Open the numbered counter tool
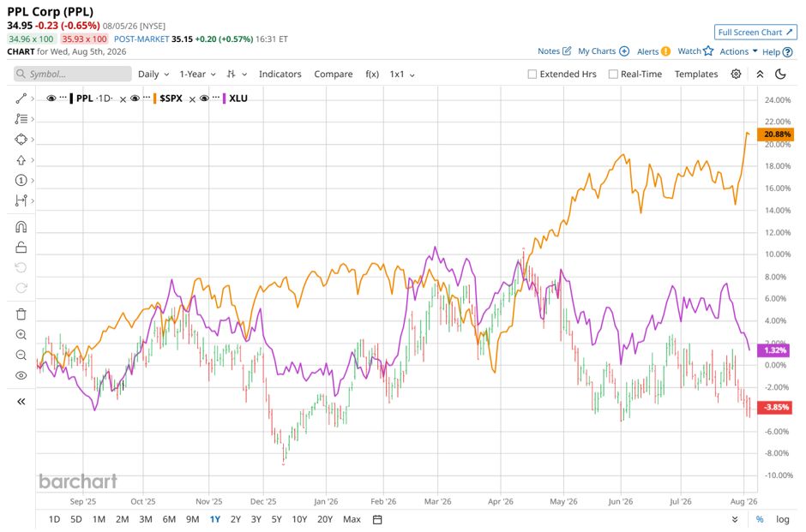The image size is (806, 532). coord(21,180)
